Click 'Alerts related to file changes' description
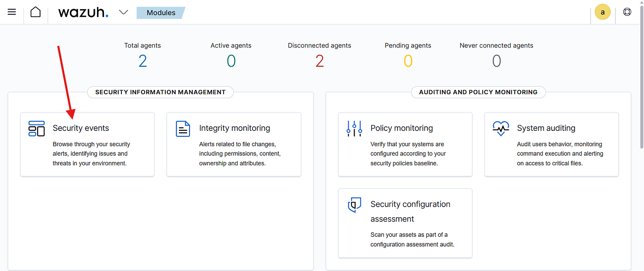This screenshot has height=271, width=644. click(x=240, y=153)
